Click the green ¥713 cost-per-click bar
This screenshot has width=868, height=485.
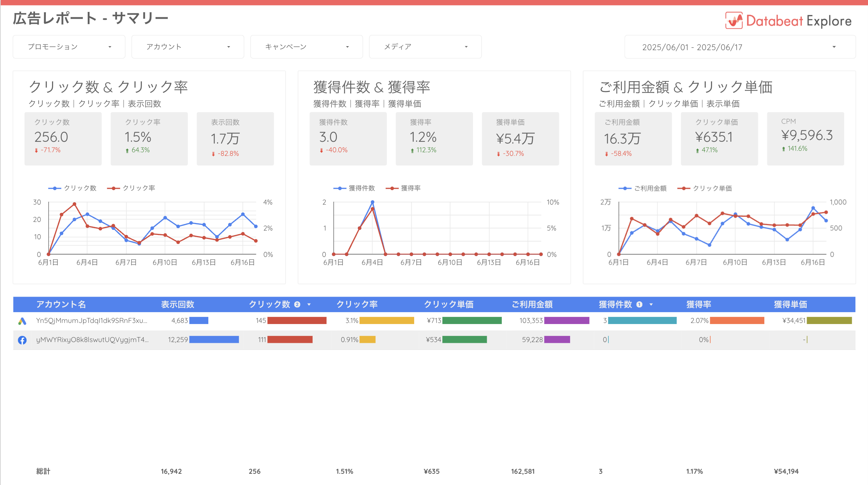tap(472, 320)
